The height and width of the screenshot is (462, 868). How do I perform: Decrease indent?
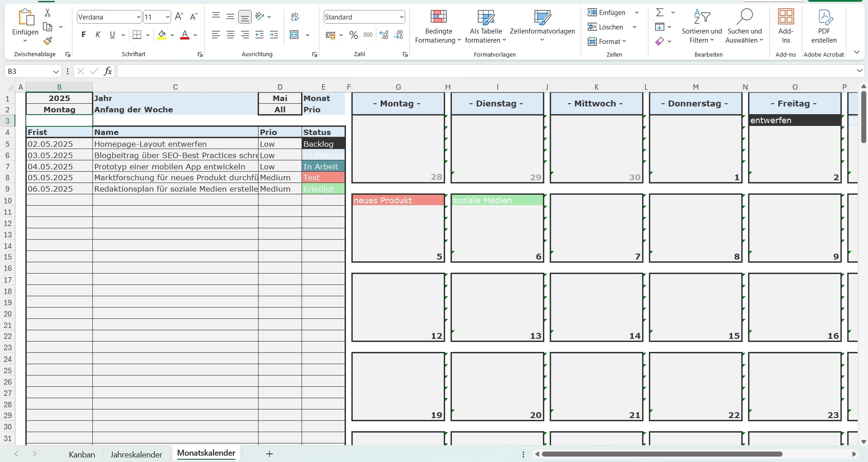[259, 35]
